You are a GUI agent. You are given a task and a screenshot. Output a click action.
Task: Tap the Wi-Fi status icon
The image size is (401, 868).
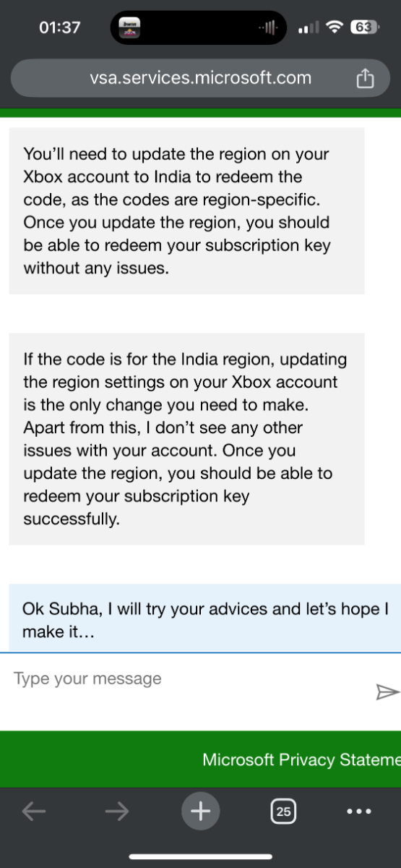point(334,27)
